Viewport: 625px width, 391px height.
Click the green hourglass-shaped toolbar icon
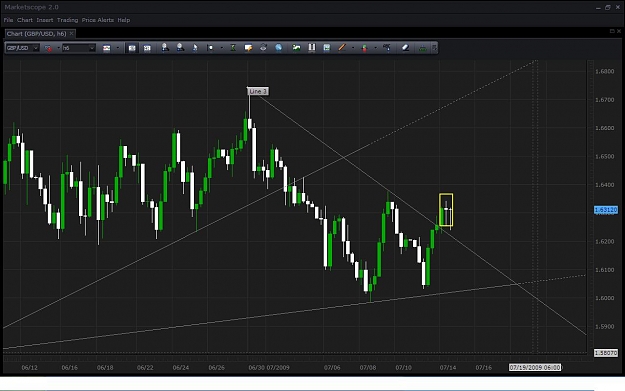pyautogui.click(x=233, y=48)
